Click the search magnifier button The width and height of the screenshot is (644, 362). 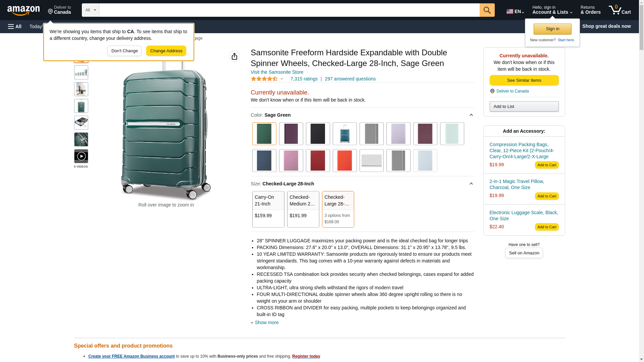[x=487, y=10]
